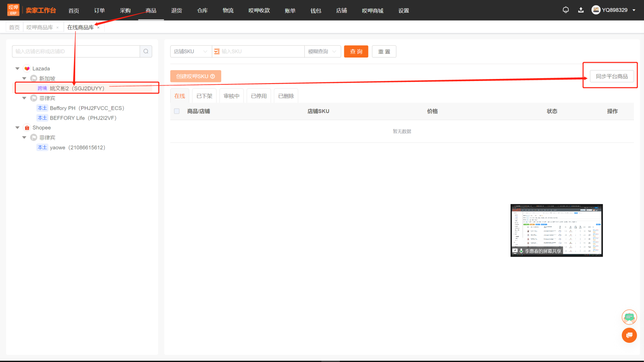644x362 pixels.
Task: Click the flag icon beside Lazada 菲律宾
Action: click(x=34, y=98)
